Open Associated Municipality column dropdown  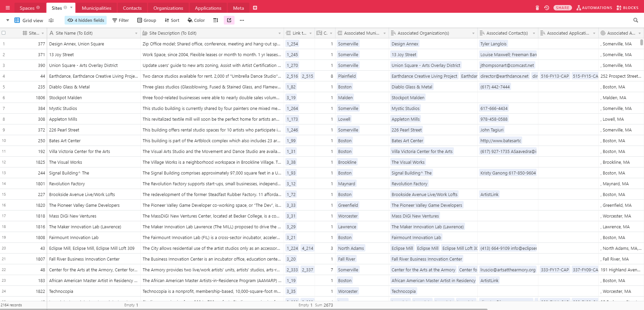[385, 33]
